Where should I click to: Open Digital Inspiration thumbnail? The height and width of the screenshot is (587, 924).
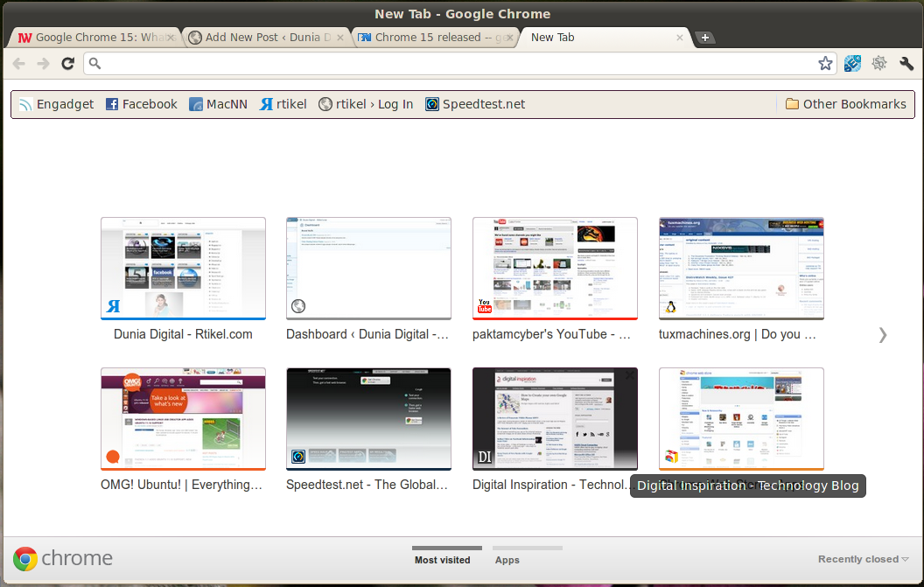pos(555,419)
